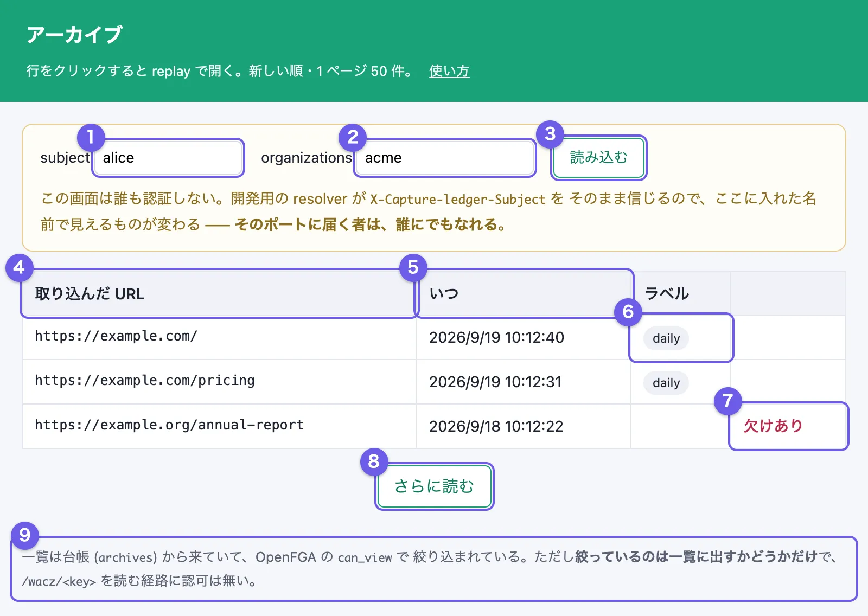
Task: Select the いつ column header
Action: 524,293
